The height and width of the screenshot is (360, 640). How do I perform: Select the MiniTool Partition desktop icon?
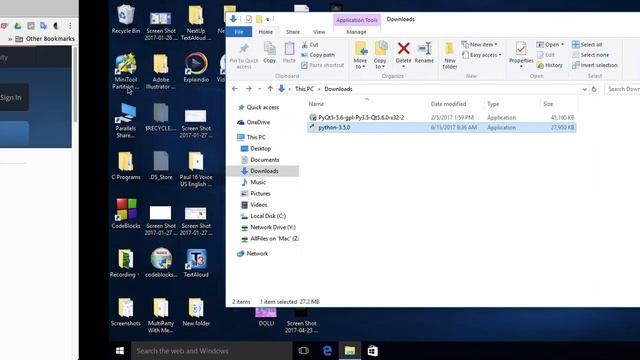(126, 71)
